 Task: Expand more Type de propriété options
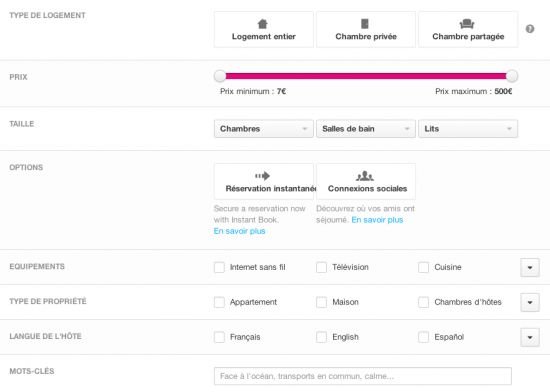pyautogui.click(x=530, y=302)
